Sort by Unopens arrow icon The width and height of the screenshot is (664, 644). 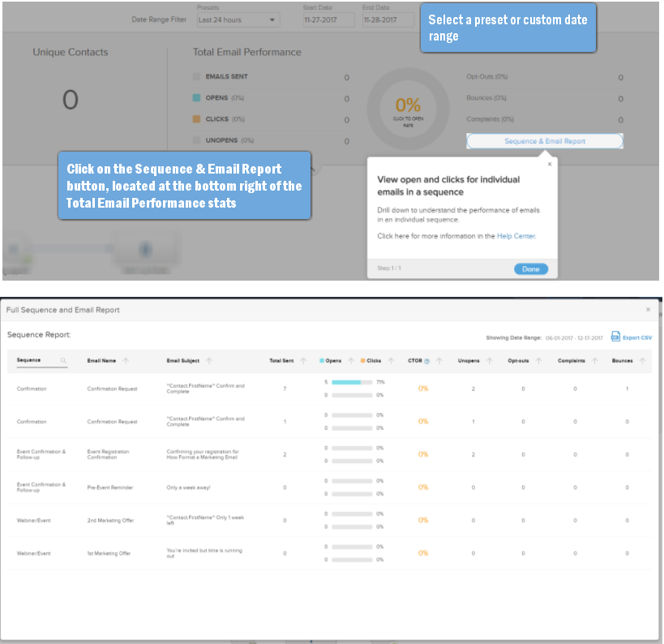point(490,361)
